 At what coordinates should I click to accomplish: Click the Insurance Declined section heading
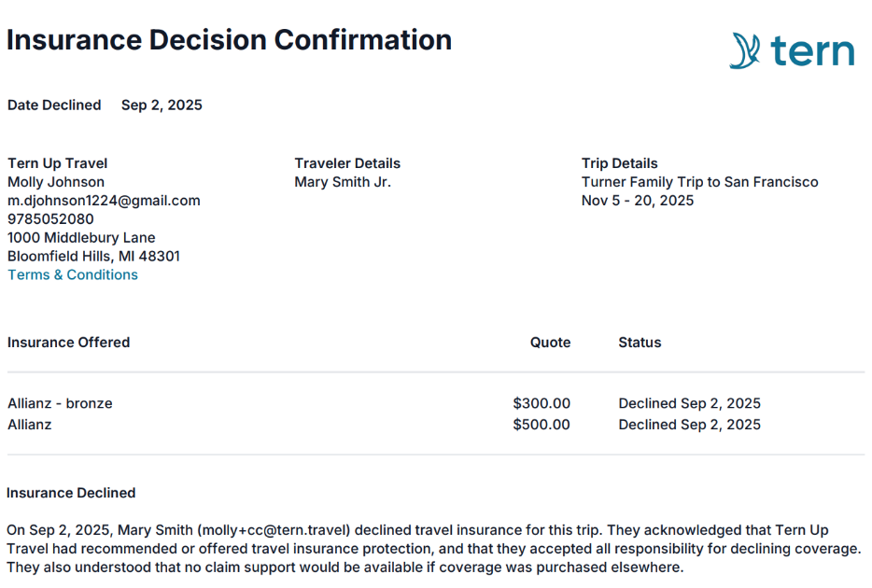coord(71,493)
